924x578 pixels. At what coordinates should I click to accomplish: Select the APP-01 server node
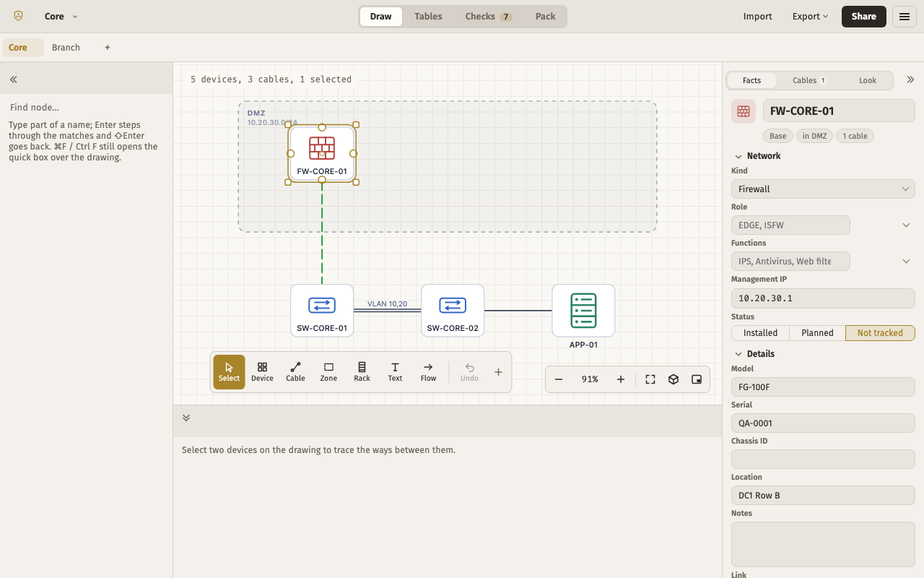point(583,311)
